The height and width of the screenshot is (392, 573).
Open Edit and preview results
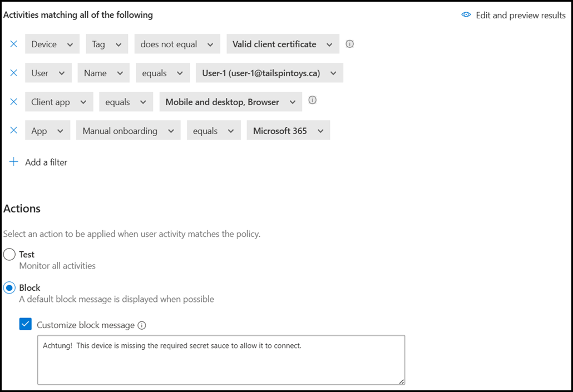point(513,15)
